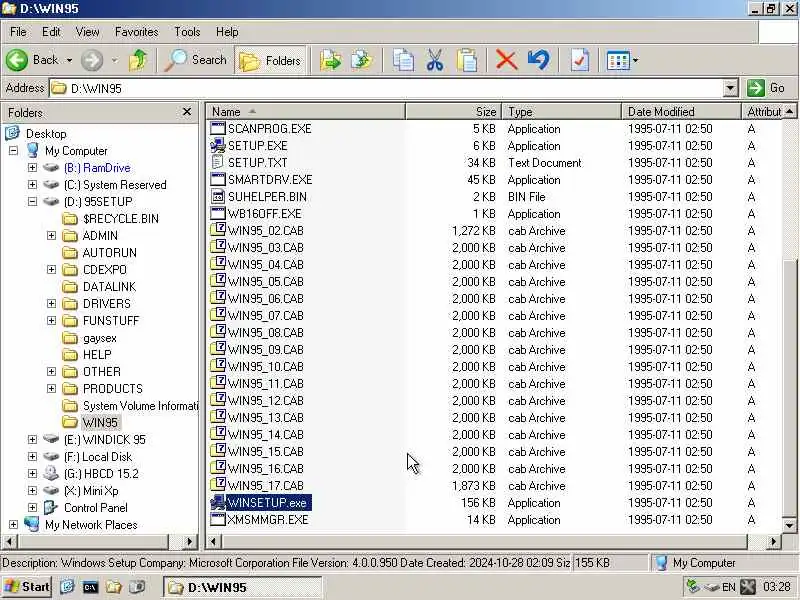
Task: Click the Address bar path field
Action: [x=387, y=88]
